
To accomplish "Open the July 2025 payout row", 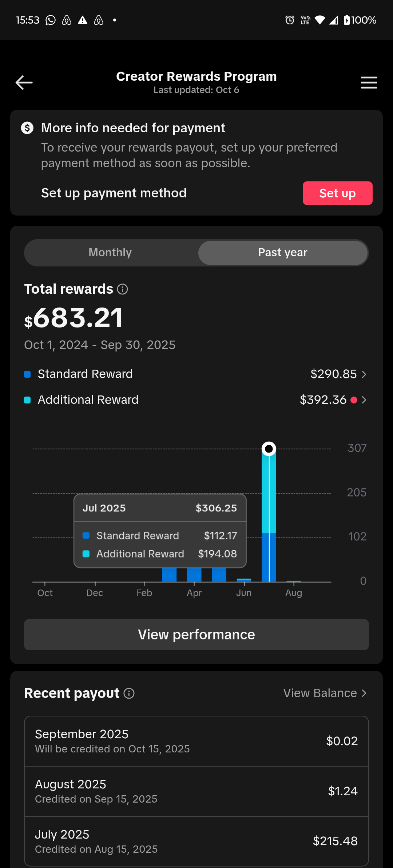I will pos(196,841).
